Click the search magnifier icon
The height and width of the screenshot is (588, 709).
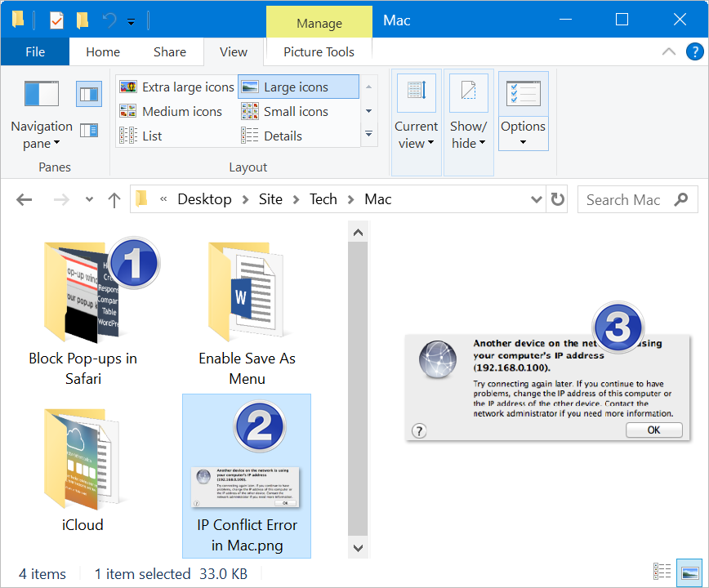681,199
